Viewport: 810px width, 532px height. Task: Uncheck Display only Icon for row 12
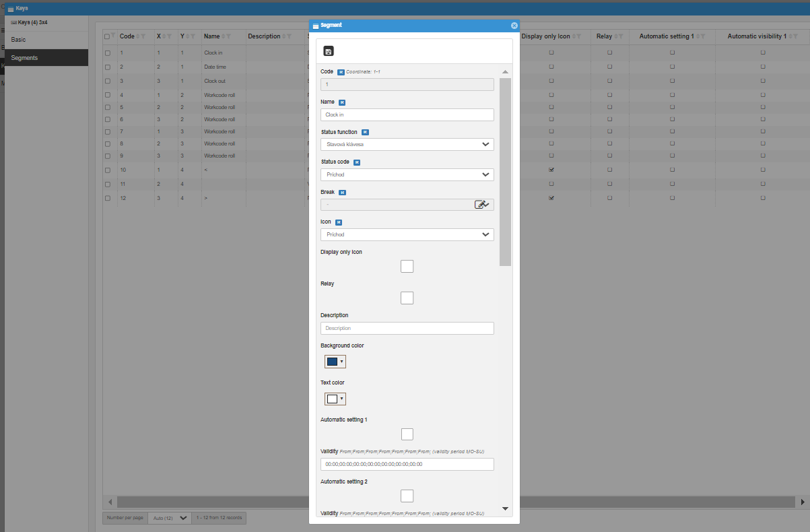551,198
